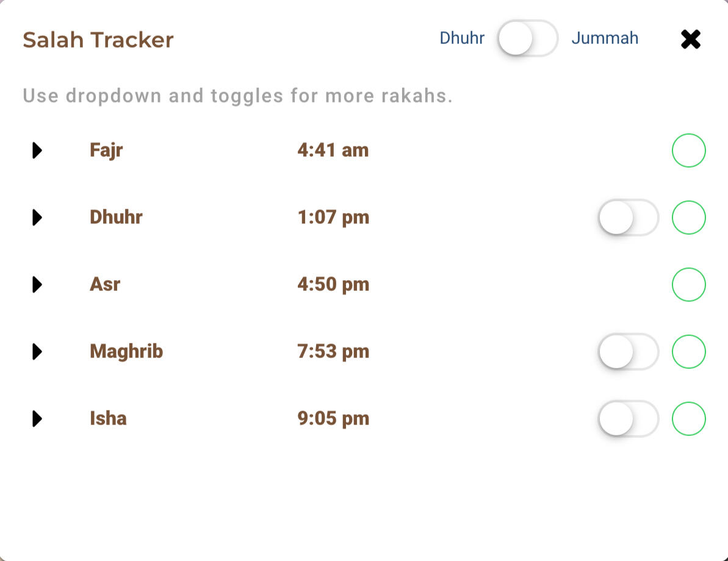Click the Jummah label in header

click(x=605, y=38)
